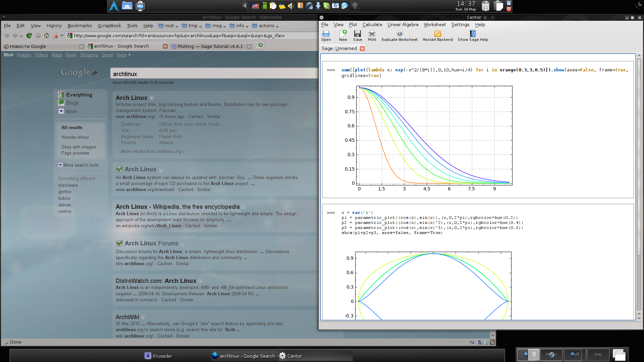Open the Gmail link on Google bar

click(x=107, y=55)
